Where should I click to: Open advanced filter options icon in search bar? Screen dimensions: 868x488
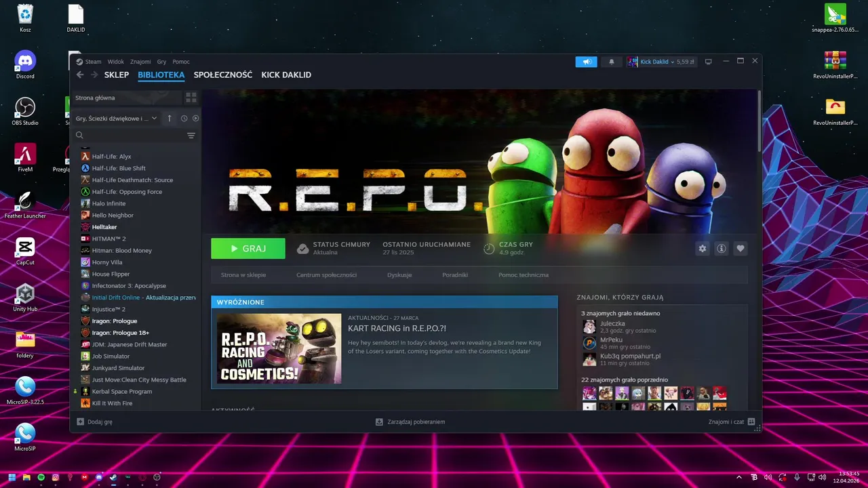[x=191, y=136]
